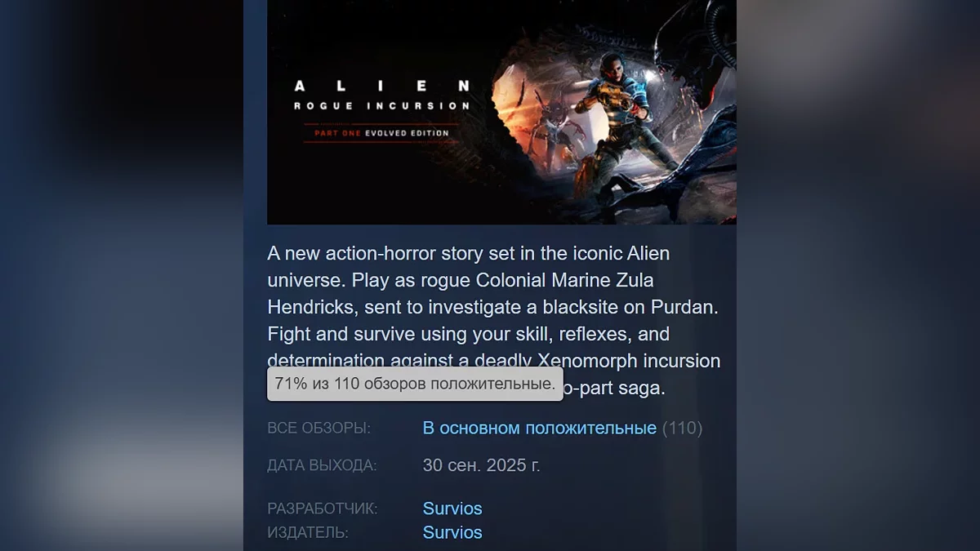980x551 pixels.
Task: Click the review count (110)
Action: (682, 428)
